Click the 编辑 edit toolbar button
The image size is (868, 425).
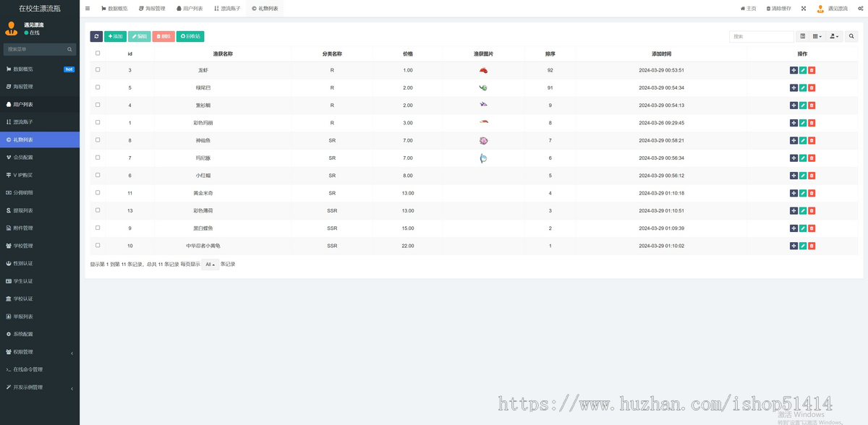140,36
